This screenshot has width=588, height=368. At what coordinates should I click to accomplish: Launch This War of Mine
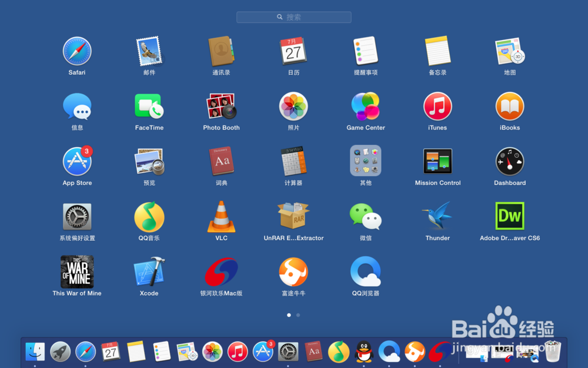[x=77, y=272]
